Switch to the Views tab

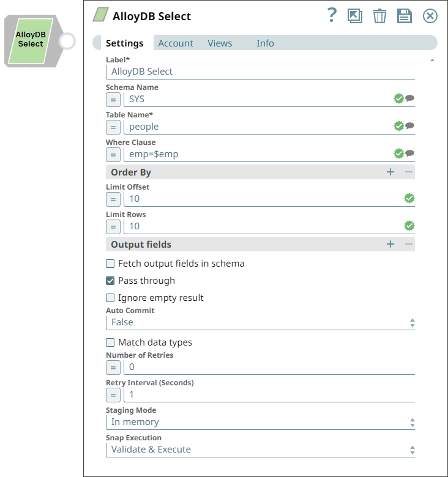point(220,43)
